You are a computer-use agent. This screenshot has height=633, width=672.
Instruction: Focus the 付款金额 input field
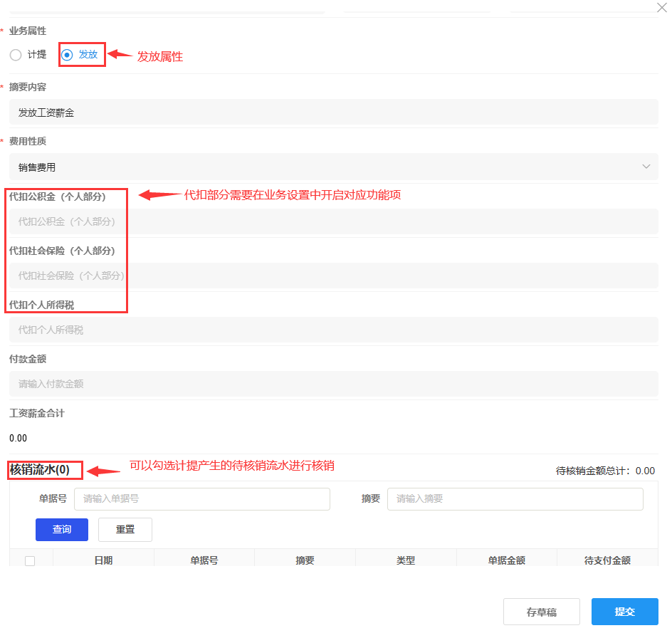pos(333,384)
